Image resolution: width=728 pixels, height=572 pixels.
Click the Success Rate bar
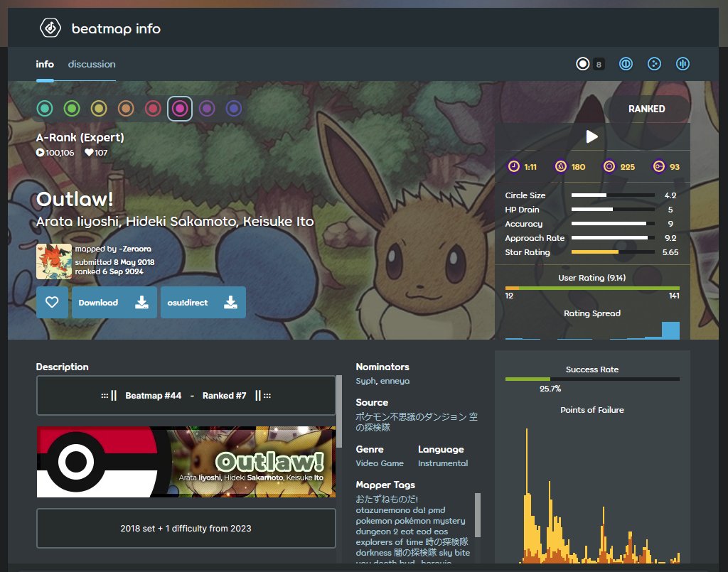click(x=592, y=379)
